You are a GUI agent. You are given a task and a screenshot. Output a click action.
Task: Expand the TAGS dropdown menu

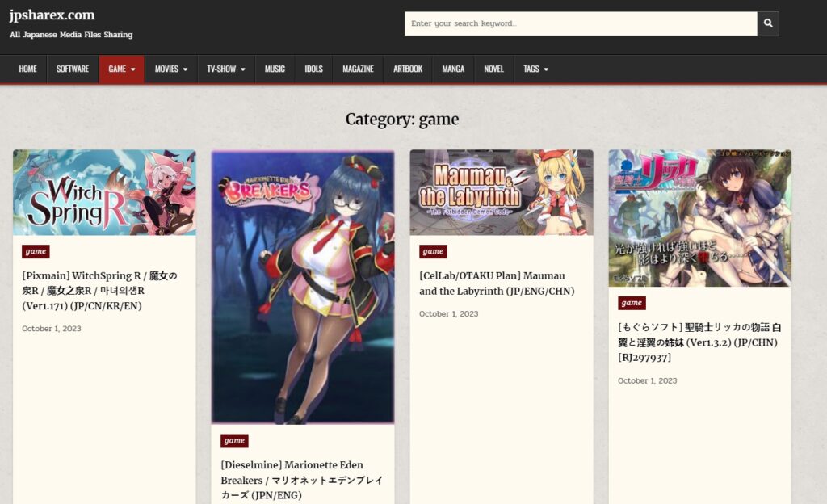pyautogui.click(x=536, y=69)
